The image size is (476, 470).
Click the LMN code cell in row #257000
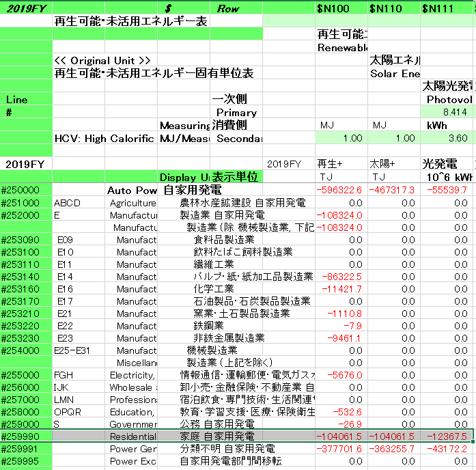tap(79, 400)
